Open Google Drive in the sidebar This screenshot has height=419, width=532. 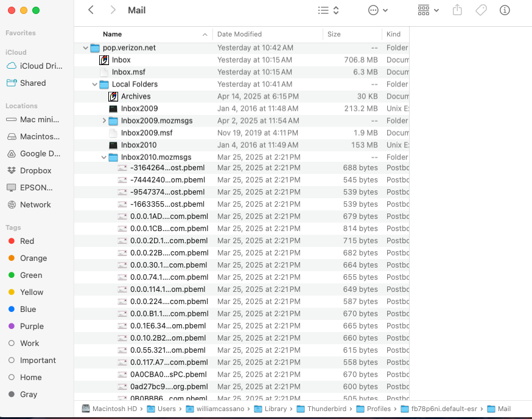pos(35,154)
